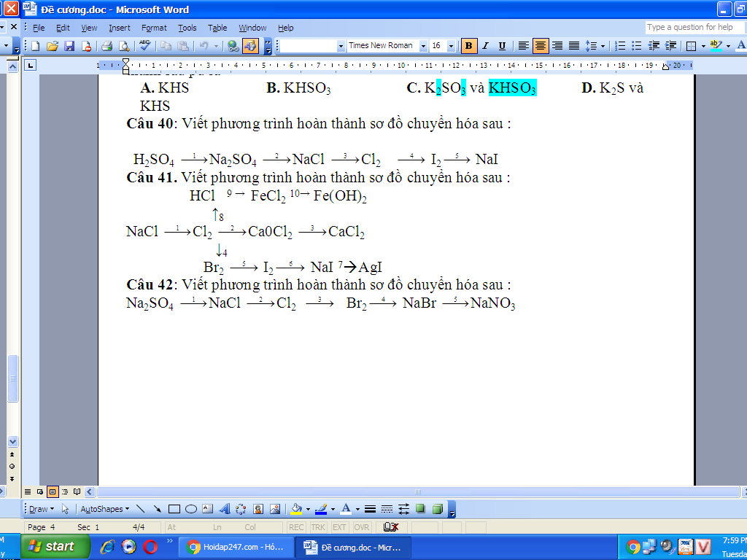Select the Oval shape tool

tap(191, 509)
